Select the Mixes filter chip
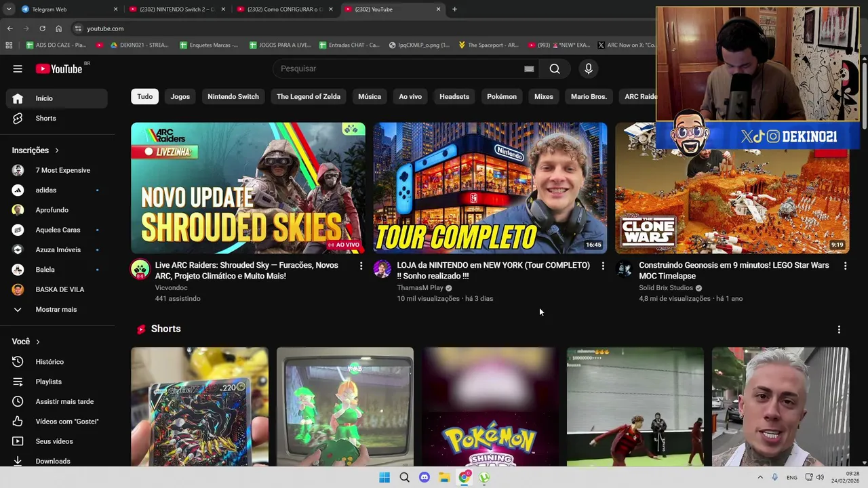Viewport: 868px width, 488px height. pos(544,96)
